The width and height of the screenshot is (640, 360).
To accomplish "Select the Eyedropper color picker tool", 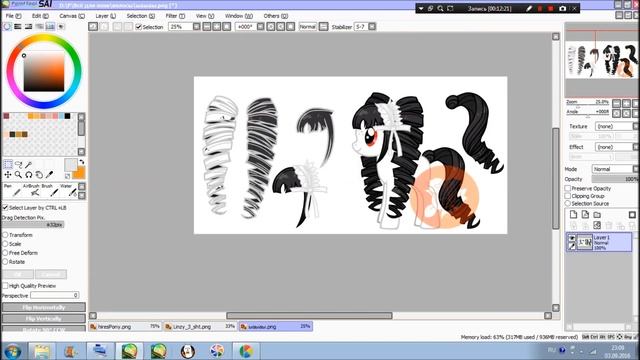I will click(49, 175).
